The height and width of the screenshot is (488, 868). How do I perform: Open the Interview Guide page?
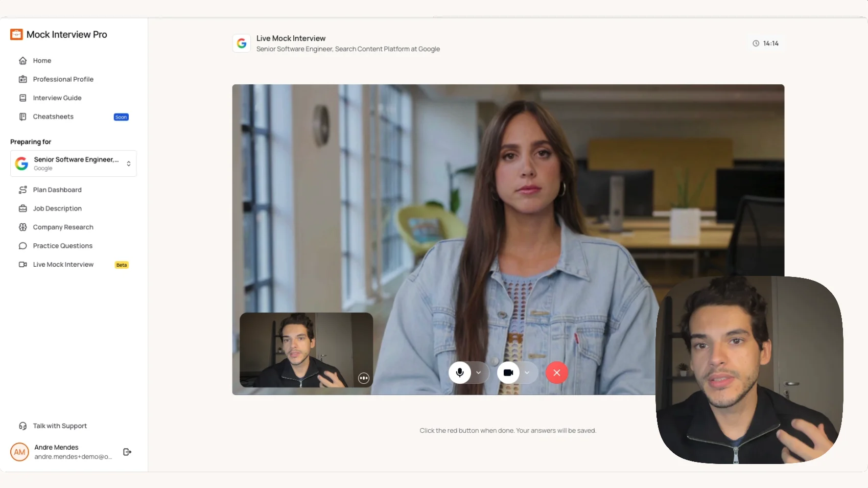tap(57, 98)
